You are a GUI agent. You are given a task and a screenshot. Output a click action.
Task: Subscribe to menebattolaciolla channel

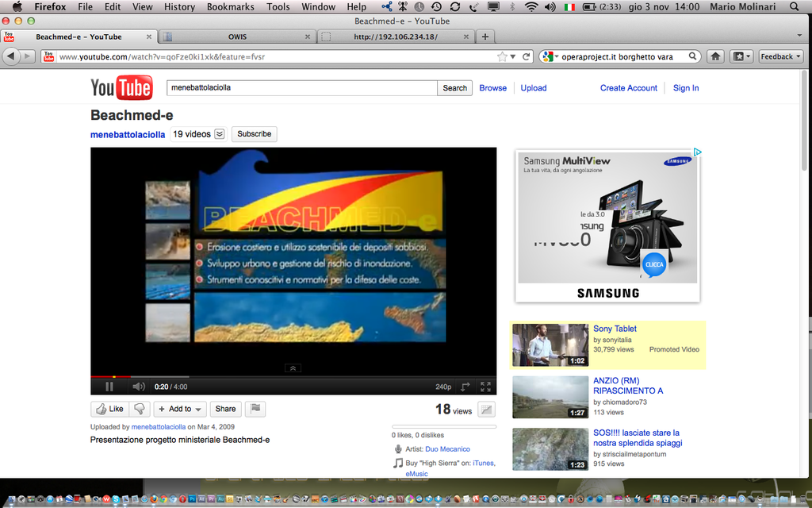click(254, 134)
